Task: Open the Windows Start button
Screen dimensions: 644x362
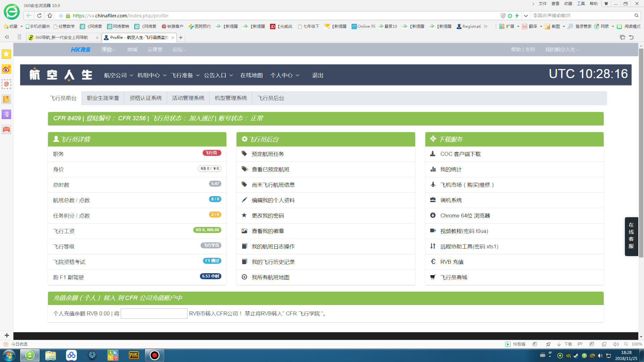Action: pyautogui.click(x=9, y=355)
